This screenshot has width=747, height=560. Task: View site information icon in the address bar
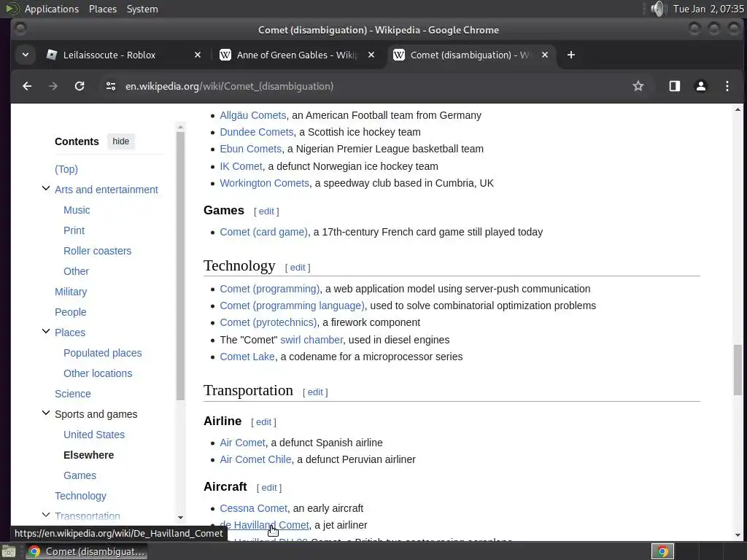[x=111, y=86]
